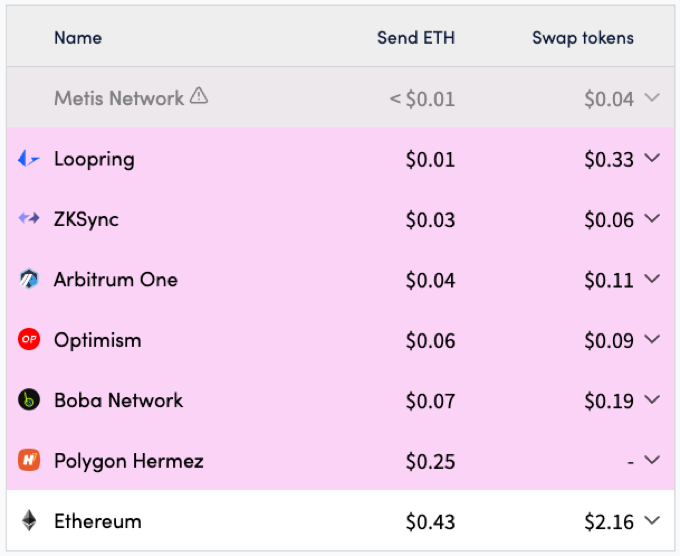Sort by the Name column header
680x556 pixels.
coord(78,38)
